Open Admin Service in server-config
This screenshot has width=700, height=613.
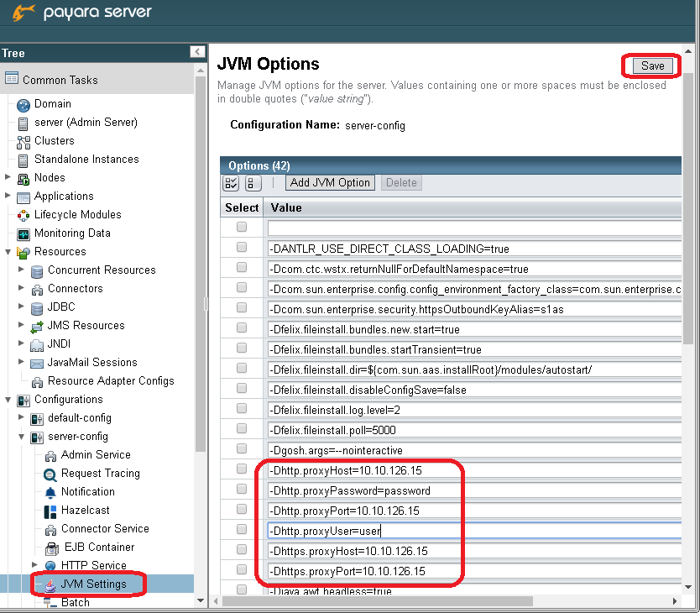point(96,455)
